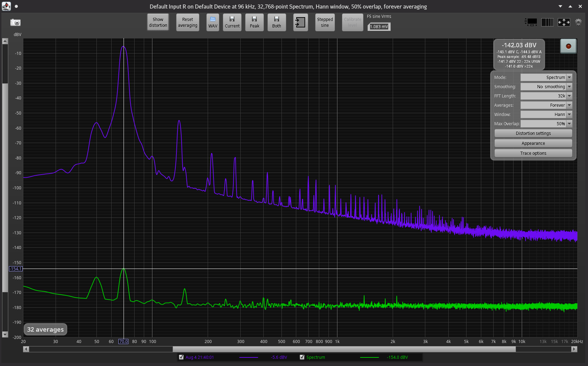Open WAV file button
The height and width of the screenshot is (366, 588).
(213, 22)
